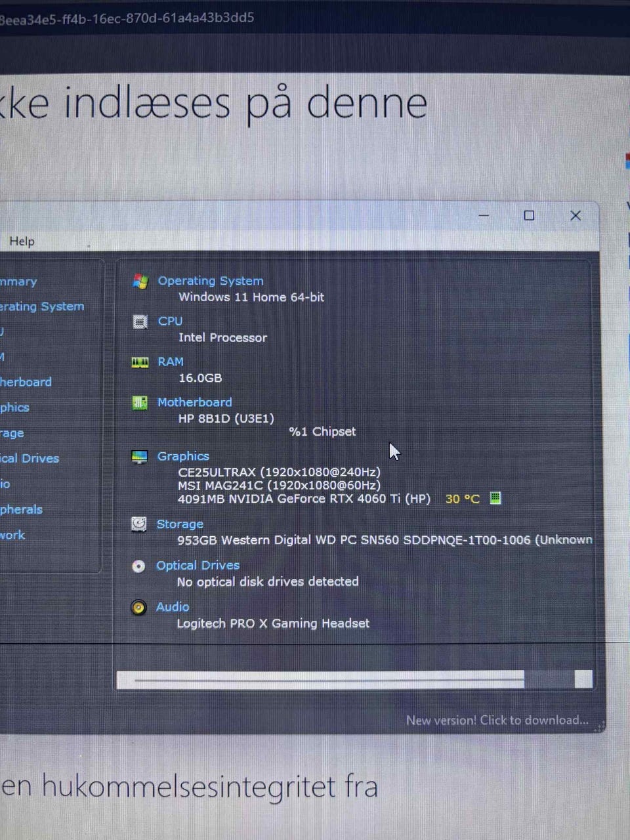Select Motherboard in the sidebar
The width and height of the screenshot is (630, 840).
[26, 382]
